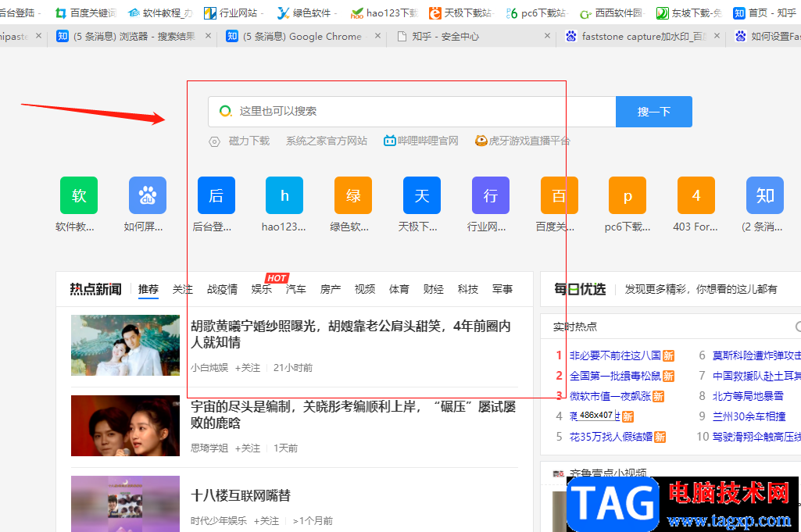This screenshot has height=532, width=801.
Task: Open the 关晓彤 article thumbnail
Action: 125,425
